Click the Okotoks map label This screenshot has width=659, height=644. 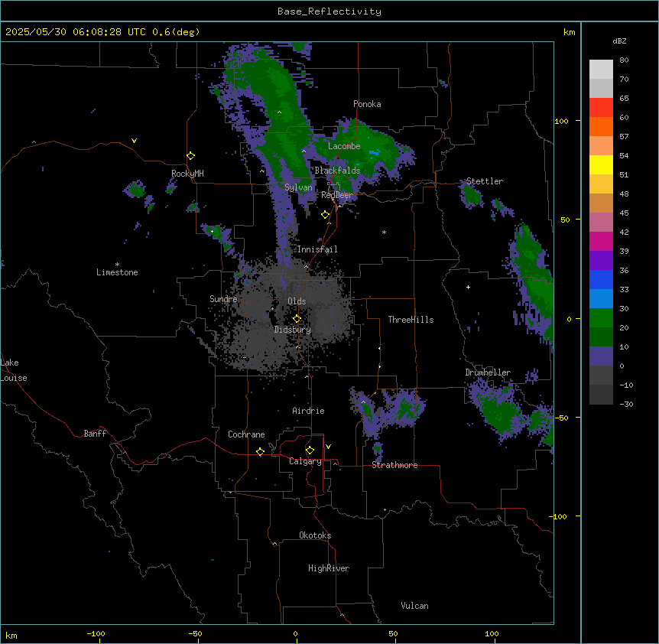click(315, 535)
